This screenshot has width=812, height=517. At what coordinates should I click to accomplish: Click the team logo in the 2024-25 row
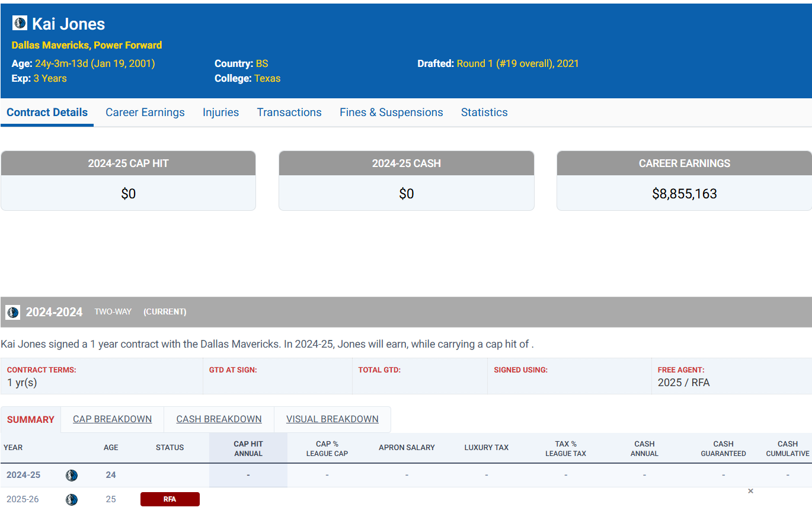click(x=72, y=475)
